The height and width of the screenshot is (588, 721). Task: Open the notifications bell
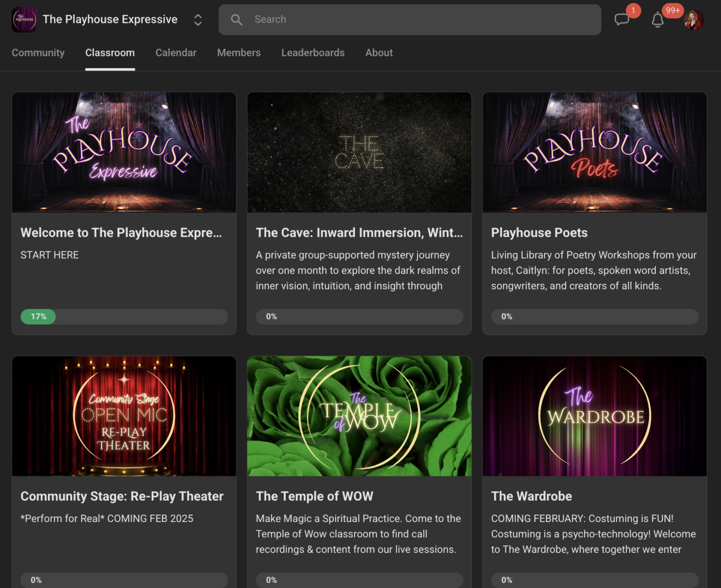pos(657,20)
